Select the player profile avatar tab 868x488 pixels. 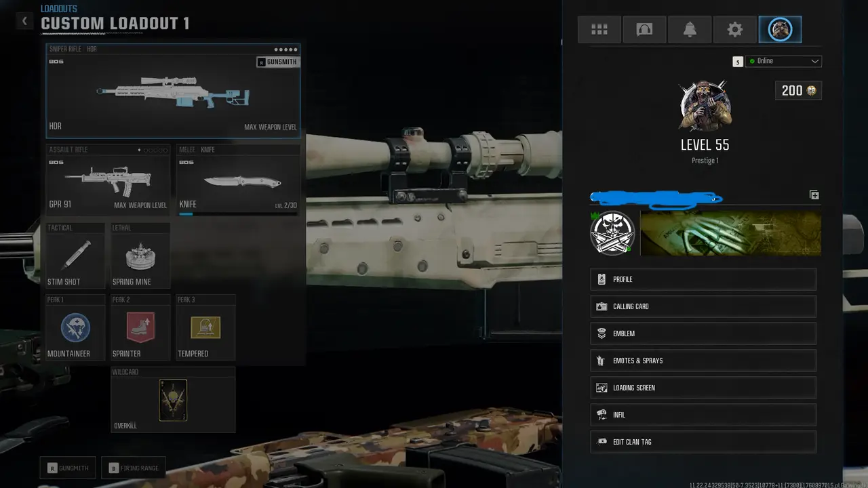click(780, 30)
